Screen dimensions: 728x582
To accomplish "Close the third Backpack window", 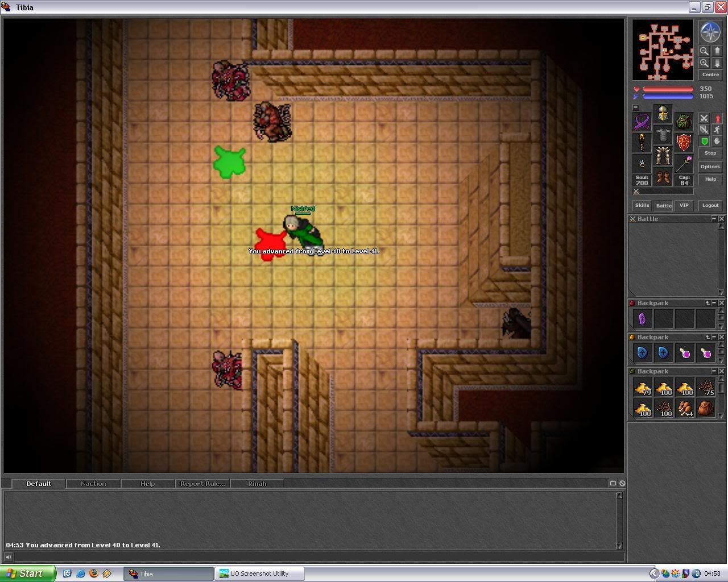I will [x=722, y=371].
